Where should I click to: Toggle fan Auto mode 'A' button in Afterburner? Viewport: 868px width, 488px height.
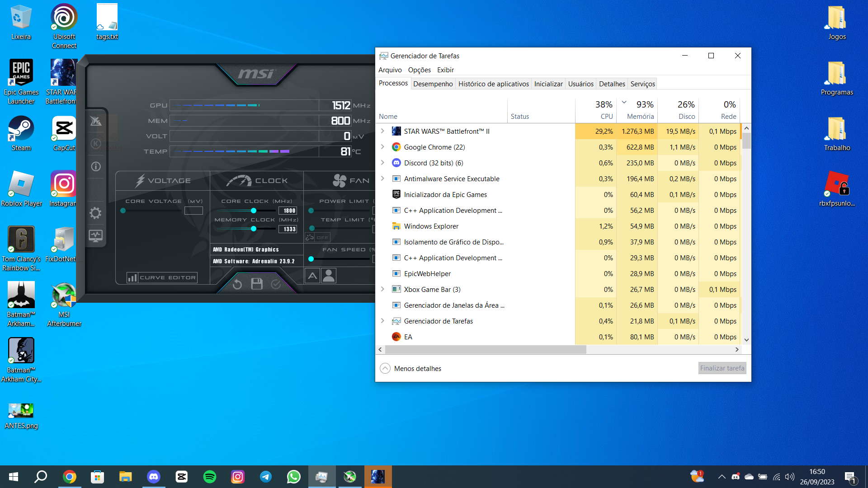312,275
